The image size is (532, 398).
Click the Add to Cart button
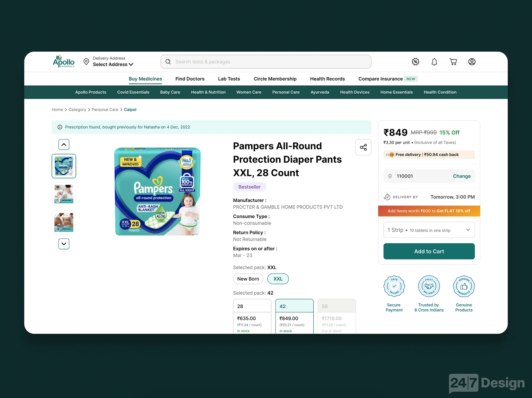429,251
